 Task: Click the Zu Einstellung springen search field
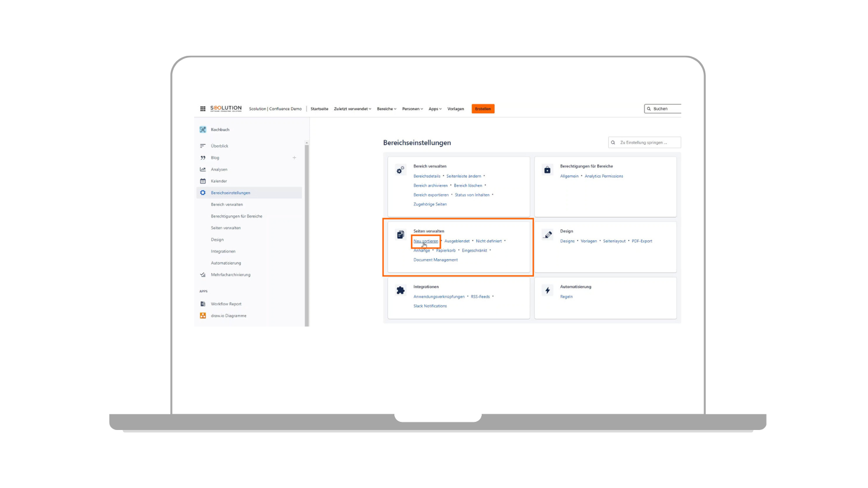(646, 143)
